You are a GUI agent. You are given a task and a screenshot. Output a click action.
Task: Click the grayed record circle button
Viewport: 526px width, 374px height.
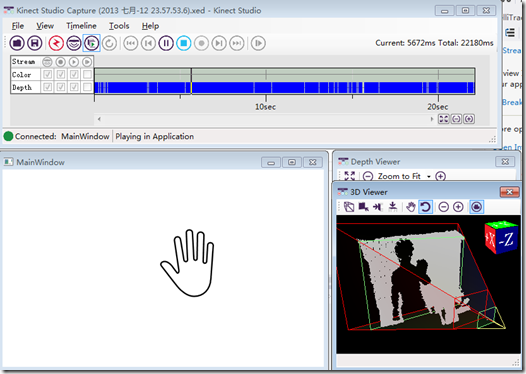pos(202,43)
